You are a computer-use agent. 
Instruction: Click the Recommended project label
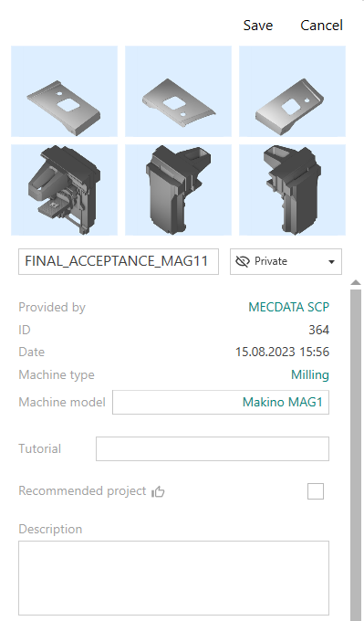[82, 491]
